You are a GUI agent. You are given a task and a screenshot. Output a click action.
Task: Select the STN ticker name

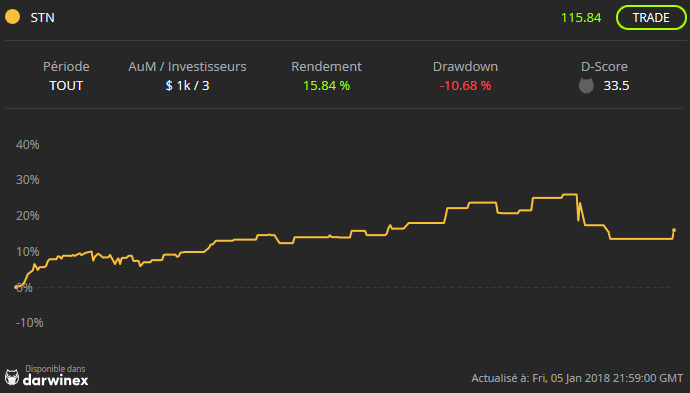coord(43,18)
